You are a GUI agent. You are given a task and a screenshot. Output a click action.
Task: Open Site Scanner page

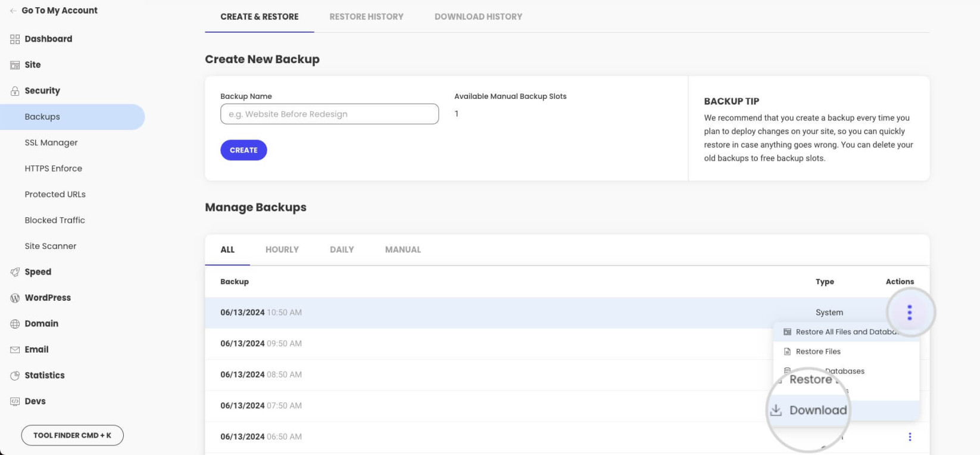(51, 246)
